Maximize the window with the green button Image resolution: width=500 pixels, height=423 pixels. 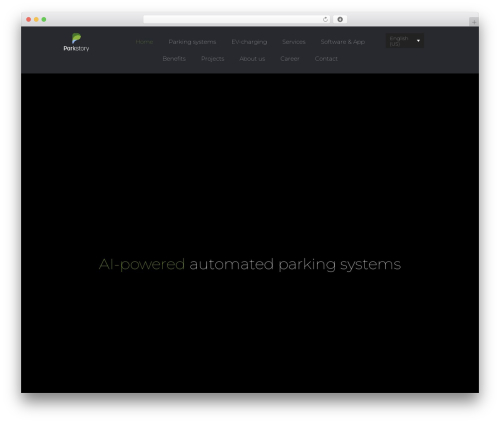click(x=44, y=19)
